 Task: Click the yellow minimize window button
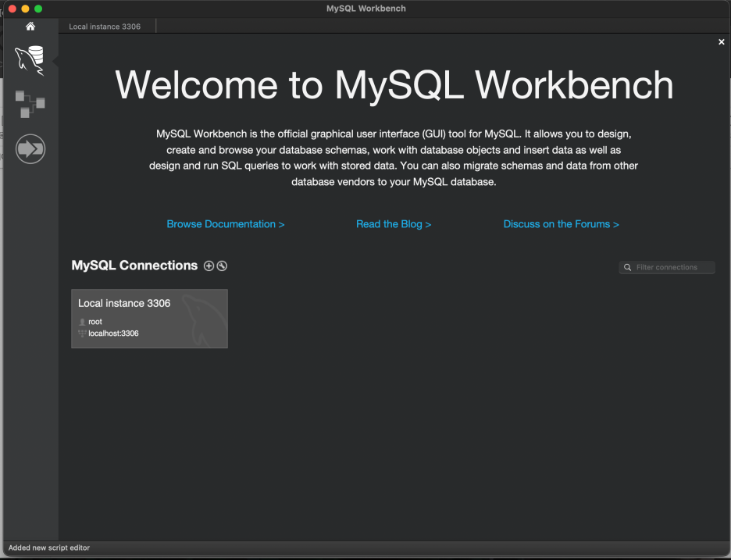(25, 9)
